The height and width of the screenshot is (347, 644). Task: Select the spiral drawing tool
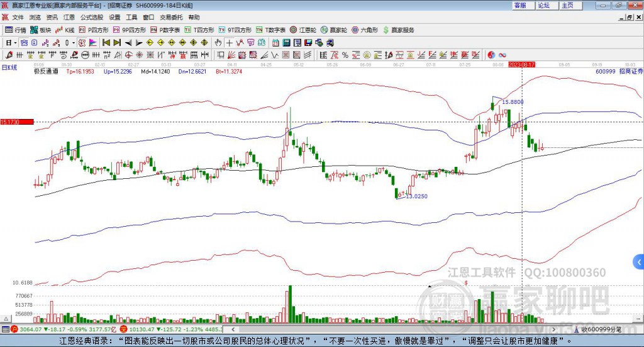(64, 55)
